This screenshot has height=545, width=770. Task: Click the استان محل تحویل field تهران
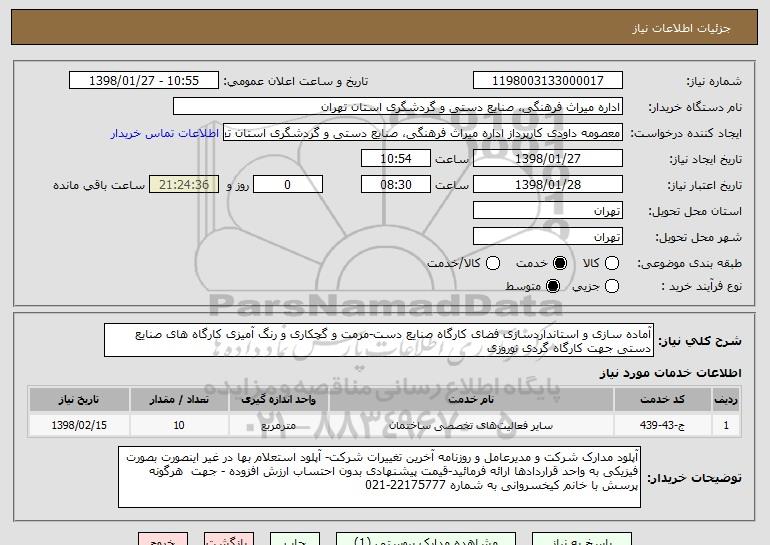[548, 211]
